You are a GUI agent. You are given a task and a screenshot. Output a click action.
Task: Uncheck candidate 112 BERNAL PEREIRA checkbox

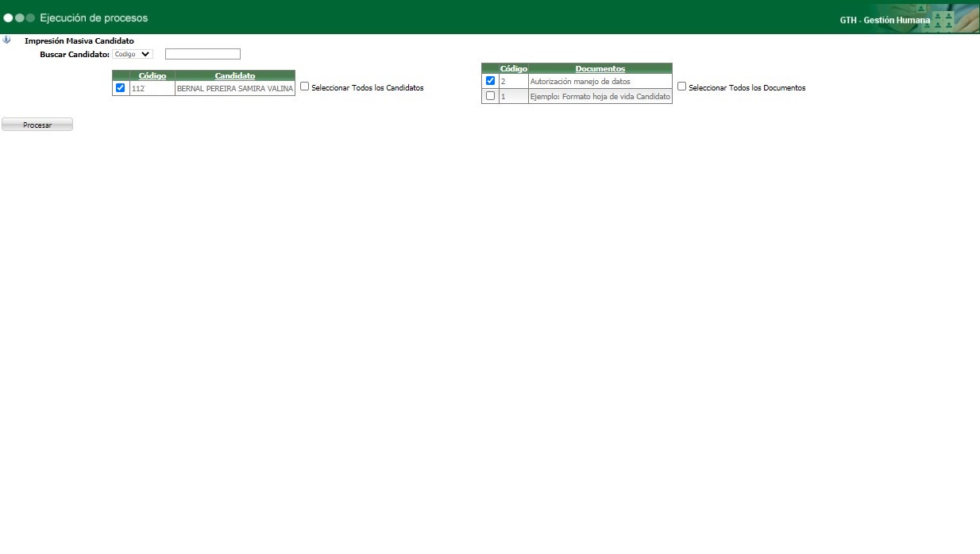pos(121,88)
